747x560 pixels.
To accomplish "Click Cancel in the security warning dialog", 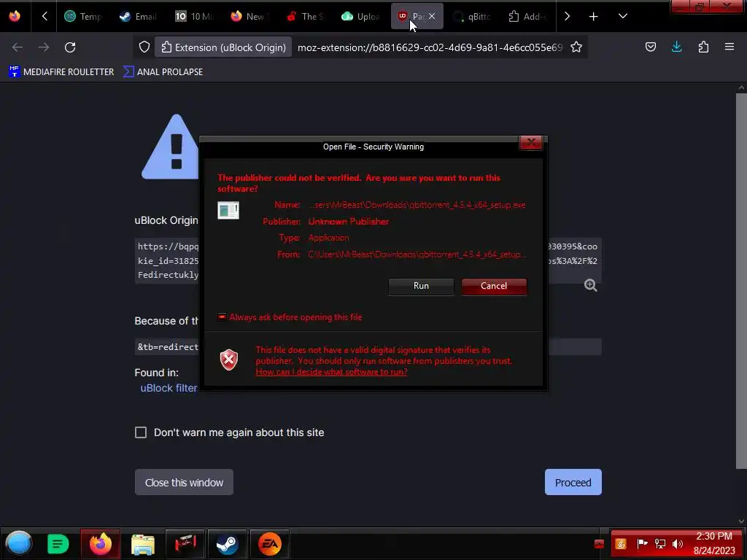I will pyautogui.click(x=494, y=286).
